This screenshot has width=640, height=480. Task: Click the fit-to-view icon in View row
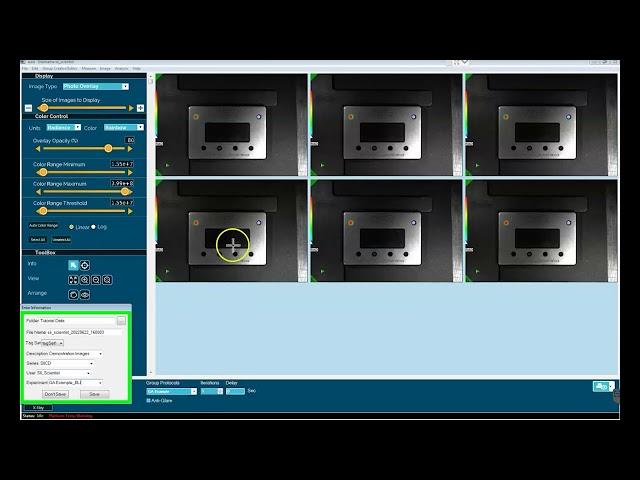pos(73,280)
